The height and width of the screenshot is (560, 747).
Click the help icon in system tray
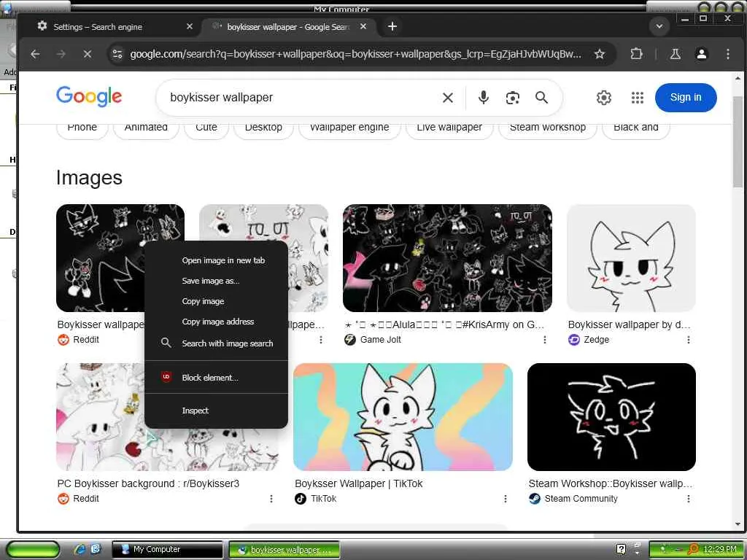click(621, 549)
